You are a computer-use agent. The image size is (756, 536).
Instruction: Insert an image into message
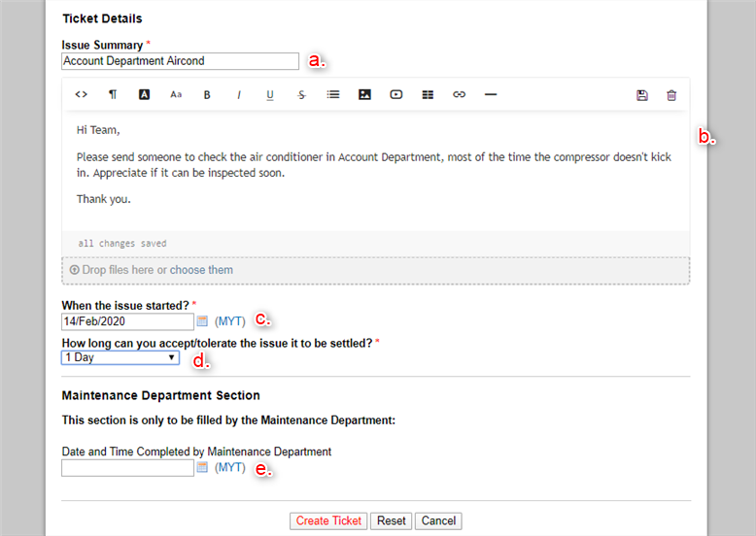364,94
